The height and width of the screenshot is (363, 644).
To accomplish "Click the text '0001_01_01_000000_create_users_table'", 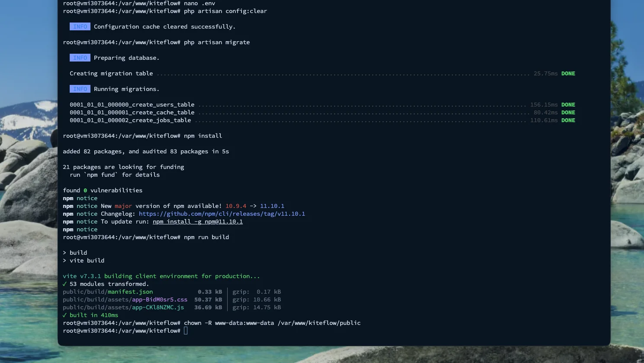I will [x=132, y=104].
